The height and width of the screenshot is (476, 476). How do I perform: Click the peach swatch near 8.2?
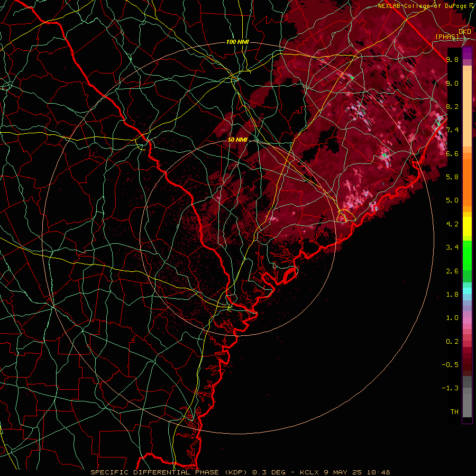[467, 109]
